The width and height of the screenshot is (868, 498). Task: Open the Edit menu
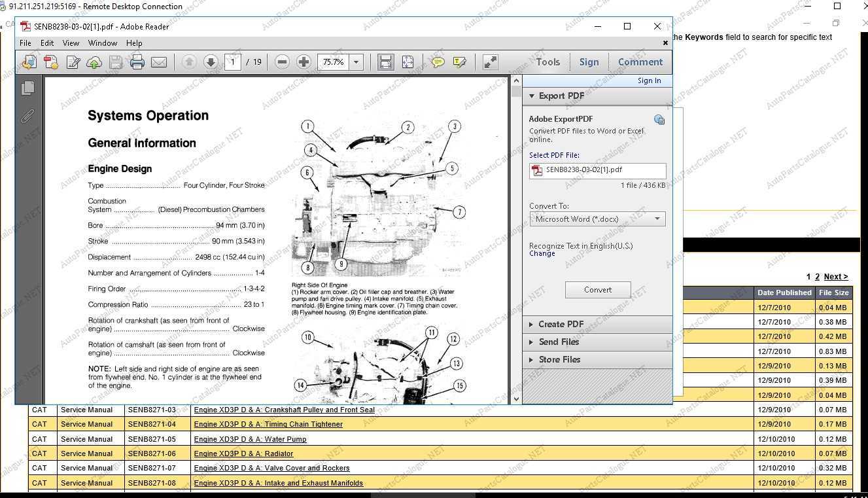(47, 43)
